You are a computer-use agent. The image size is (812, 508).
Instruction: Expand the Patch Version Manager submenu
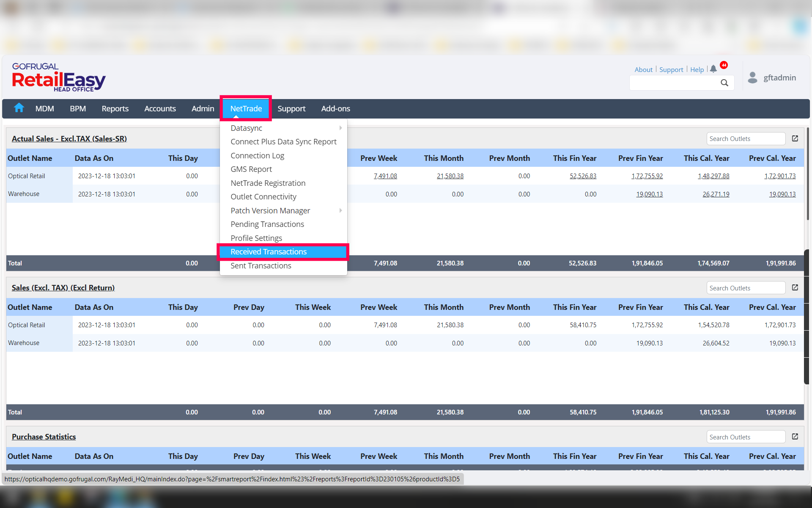click(x=340, y=210)
